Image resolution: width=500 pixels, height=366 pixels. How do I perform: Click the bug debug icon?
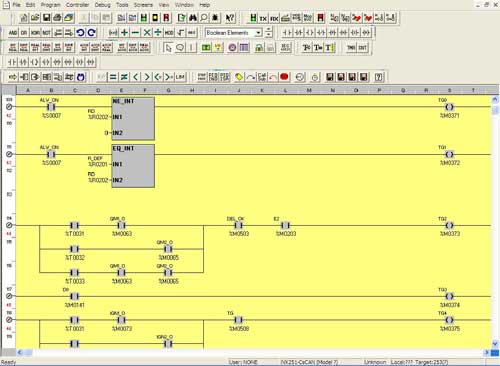[x=215, y=18]
